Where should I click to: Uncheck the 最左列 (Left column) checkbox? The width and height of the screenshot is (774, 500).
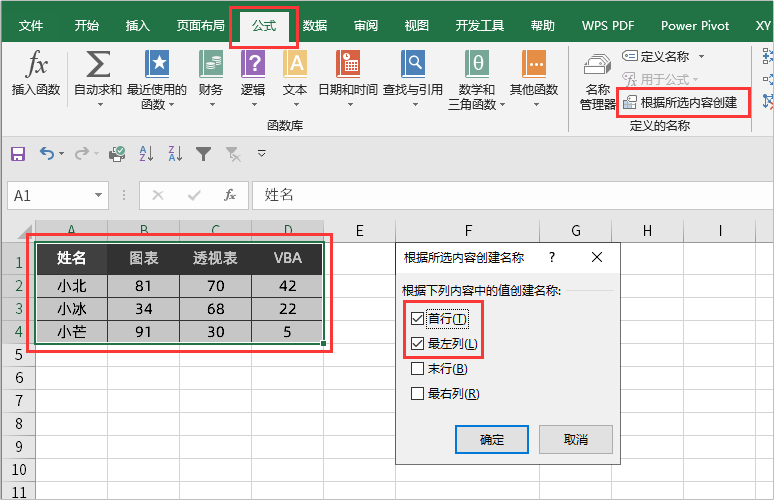(417, 344)
